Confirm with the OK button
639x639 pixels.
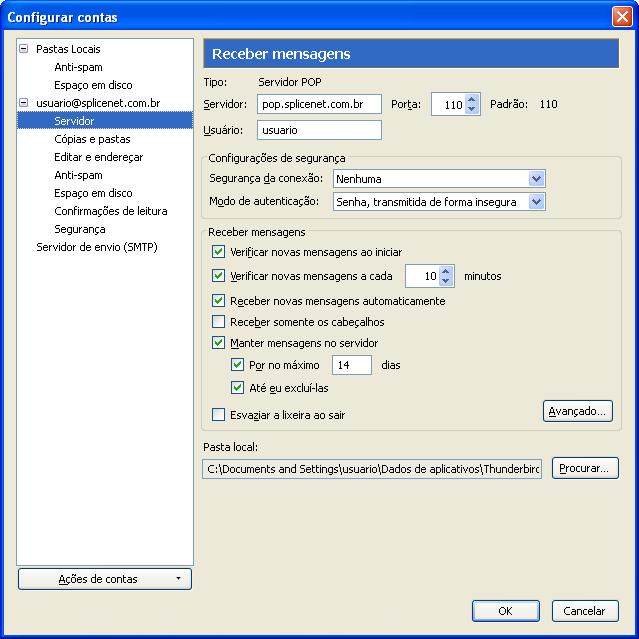click(505, 610)
